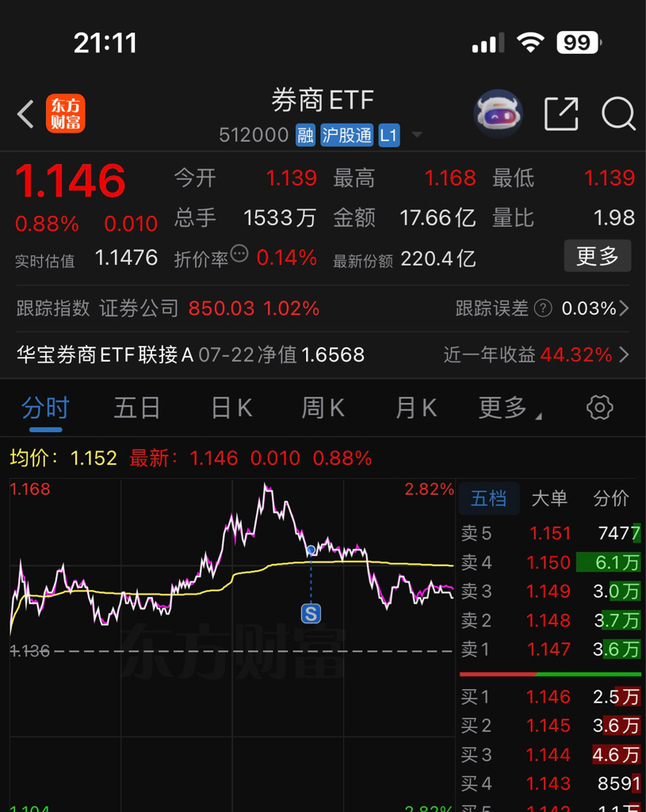Expand 近一年收益 44.32% chevron
646x812 pixels.
coord(625,354)
